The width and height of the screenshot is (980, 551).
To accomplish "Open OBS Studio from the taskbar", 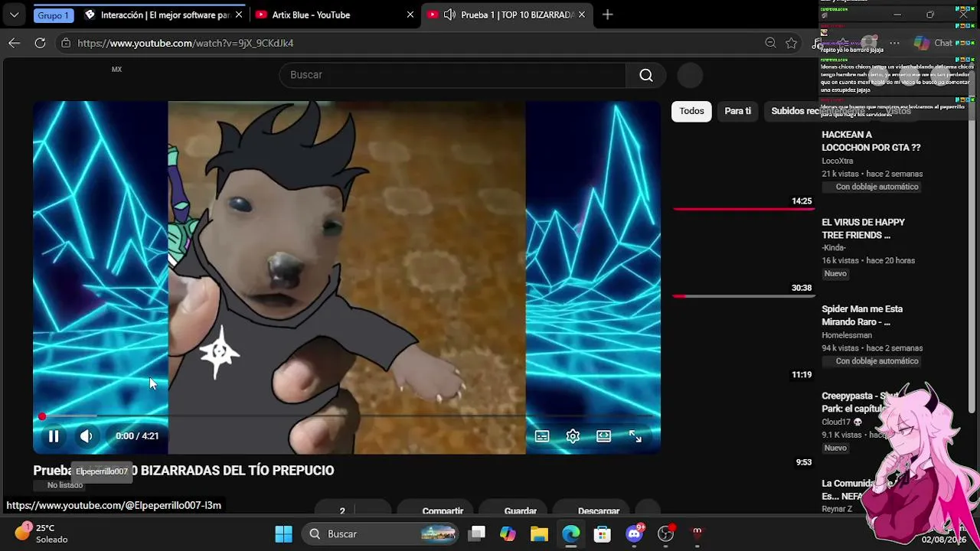I will click(x=666, y=534).
